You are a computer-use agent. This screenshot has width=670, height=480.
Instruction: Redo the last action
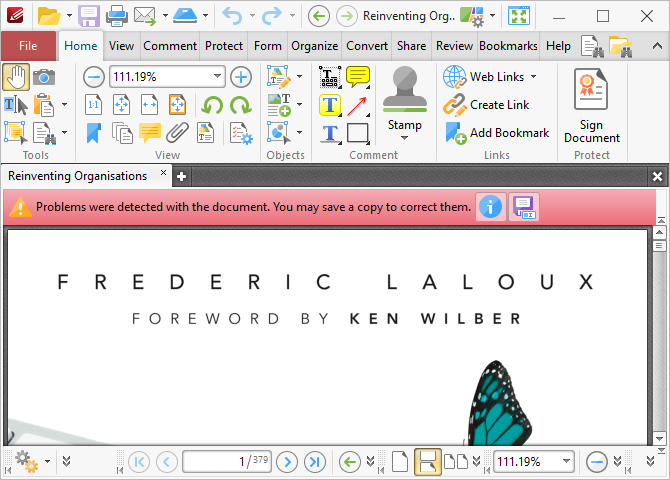[x=272, y=16]
